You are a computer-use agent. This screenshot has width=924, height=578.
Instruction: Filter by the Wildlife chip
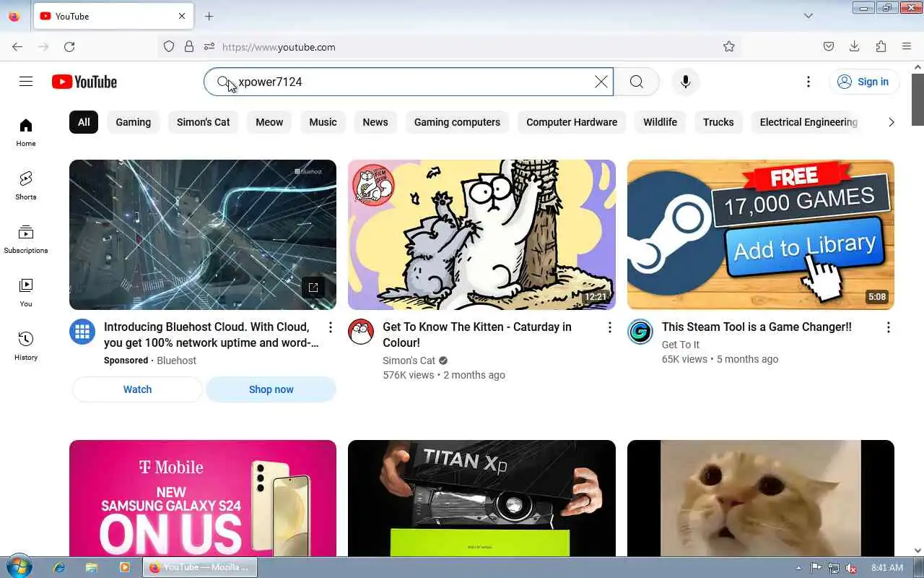point(661,122)
